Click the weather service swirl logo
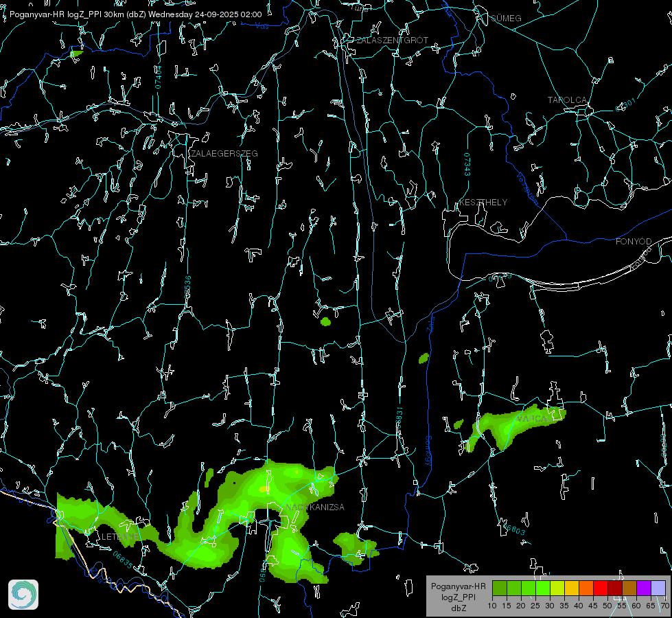672x618 pixels. (x=23, y=595)
